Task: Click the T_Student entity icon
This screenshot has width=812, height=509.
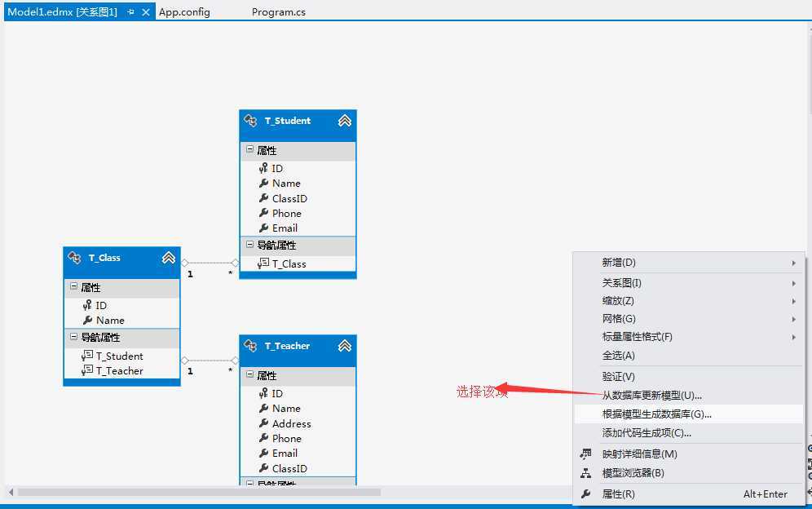Action: 250,121
